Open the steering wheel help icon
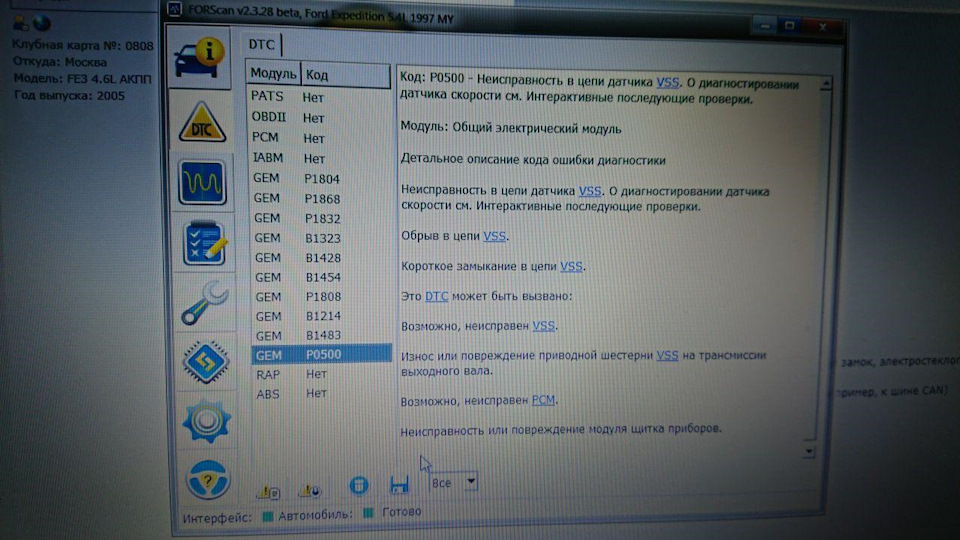 click(208, 479)
